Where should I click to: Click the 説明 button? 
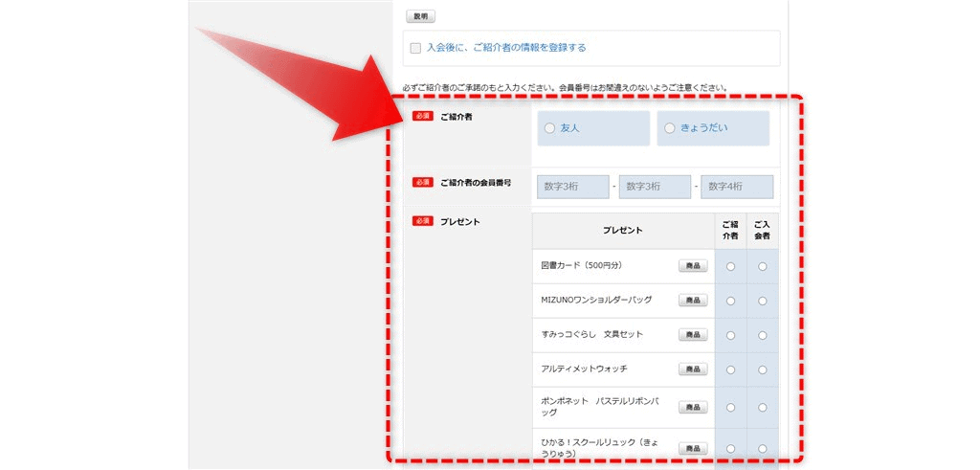421,16
